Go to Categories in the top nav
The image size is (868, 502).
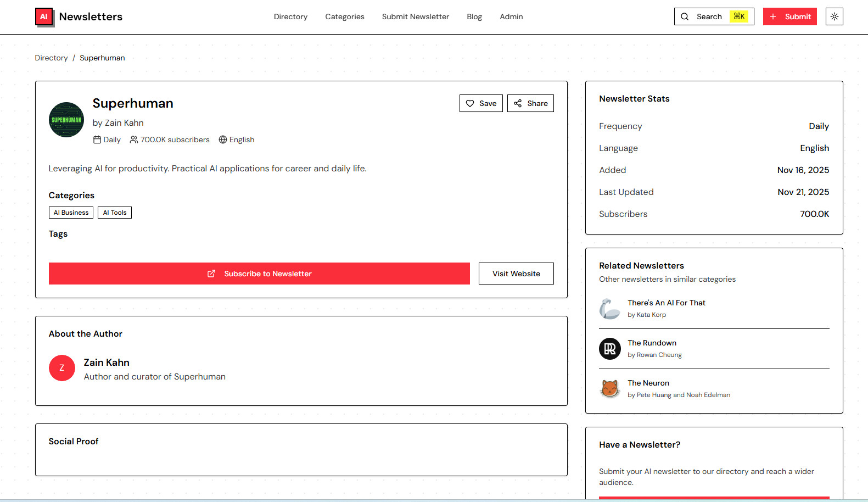pyautogui.click(x=345, y=16)
